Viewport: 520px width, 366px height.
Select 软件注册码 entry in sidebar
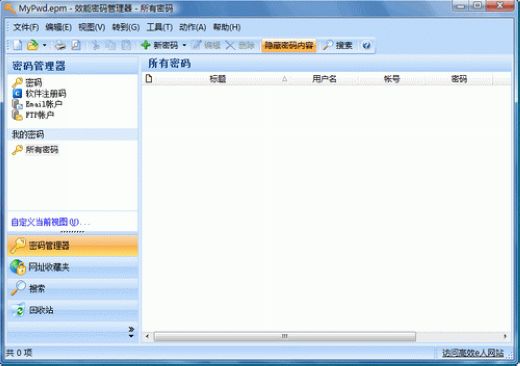click(x=39, y=93)
